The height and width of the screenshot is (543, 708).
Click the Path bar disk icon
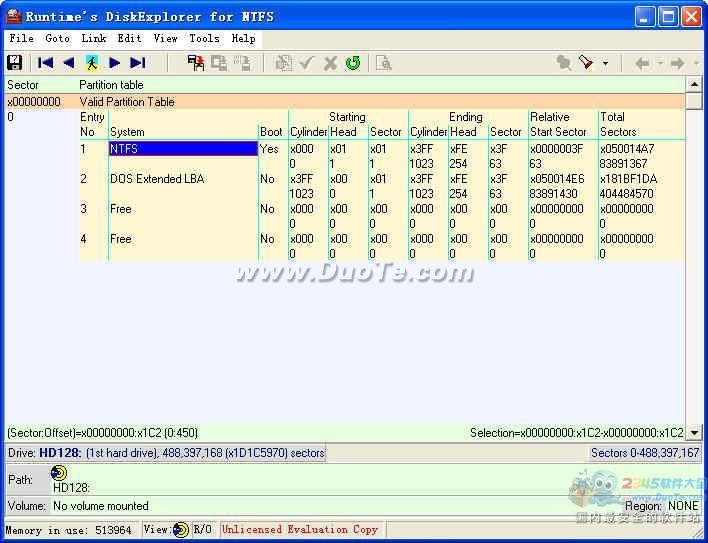59,473
